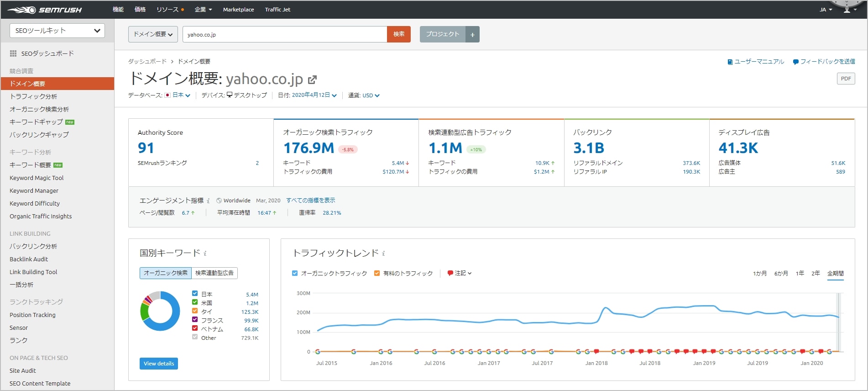Toggle the Other country checkbox
868x391 pixels.
(x=195, y=337)
